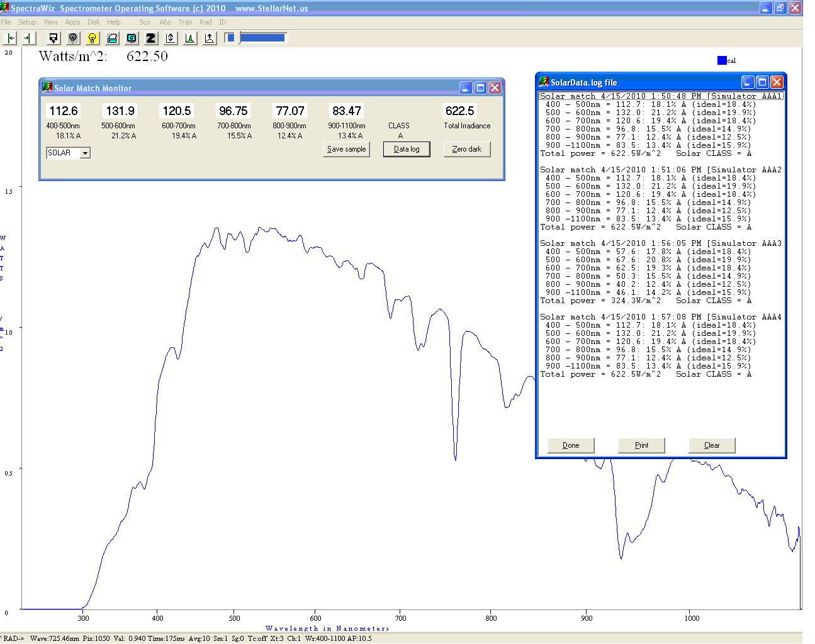The height and width of the screenshot is (644, 815).
Task: Minimize the Solar Match Monitor window
Action: click(x=466, y=88)
